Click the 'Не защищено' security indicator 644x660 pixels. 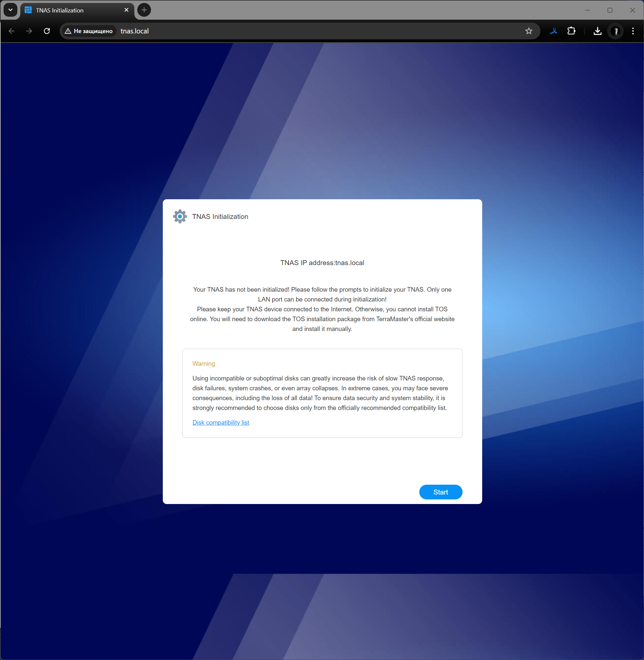(x=89, y=31)
